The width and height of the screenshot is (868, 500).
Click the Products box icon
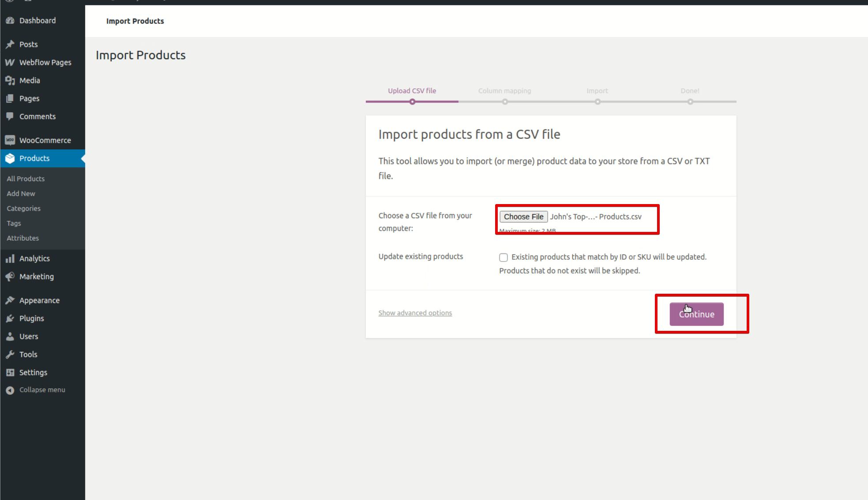[10, 158]
